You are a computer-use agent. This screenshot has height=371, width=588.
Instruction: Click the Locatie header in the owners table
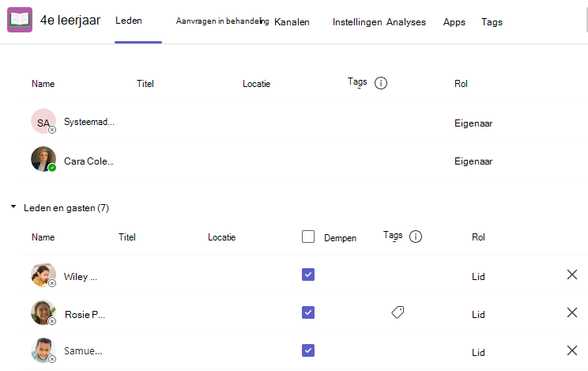(257, 84)
